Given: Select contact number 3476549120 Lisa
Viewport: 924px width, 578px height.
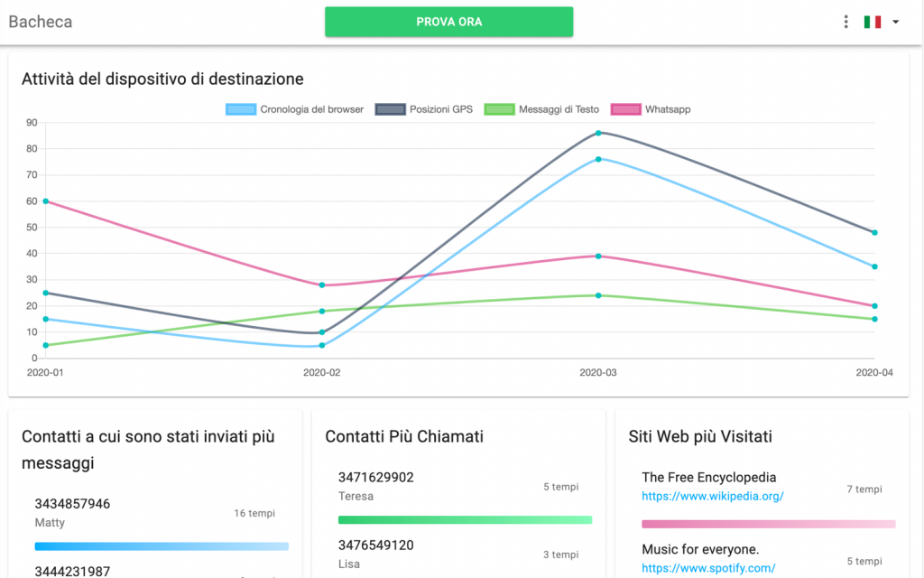Looking at the screenshot, I should point(375,545).
